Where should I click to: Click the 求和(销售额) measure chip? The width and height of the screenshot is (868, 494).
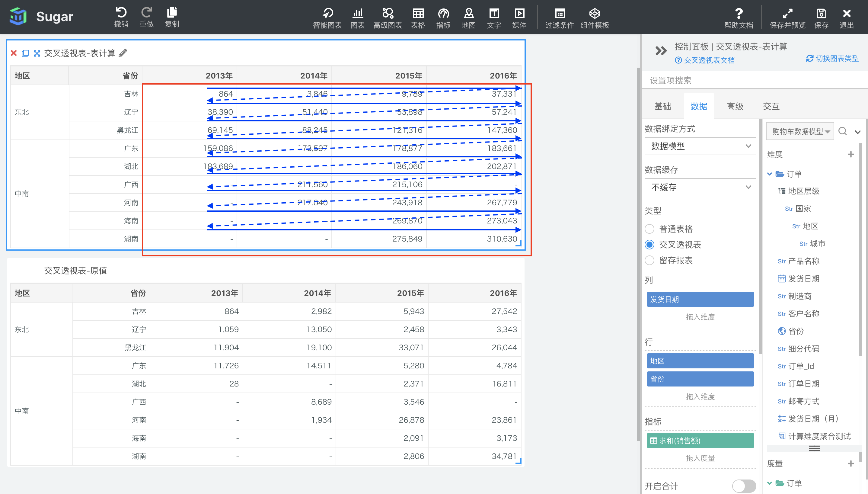point(700,440)
